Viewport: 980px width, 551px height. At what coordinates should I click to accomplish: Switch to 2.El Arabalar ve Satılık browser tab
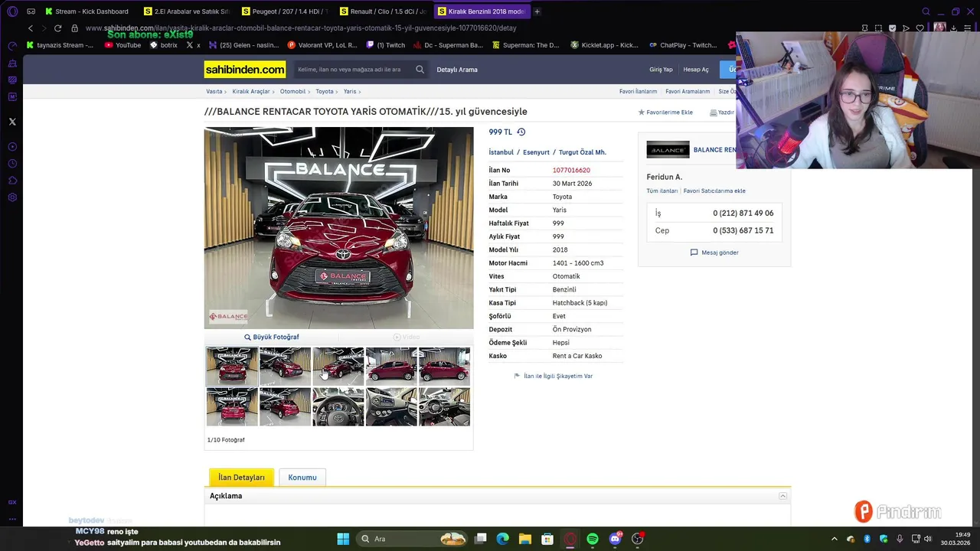pos(186,11)
